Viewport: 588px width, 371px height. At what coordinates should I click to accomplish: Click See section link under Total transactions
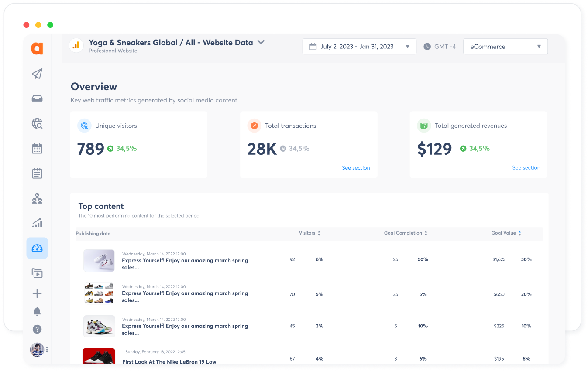pos(356,168)
